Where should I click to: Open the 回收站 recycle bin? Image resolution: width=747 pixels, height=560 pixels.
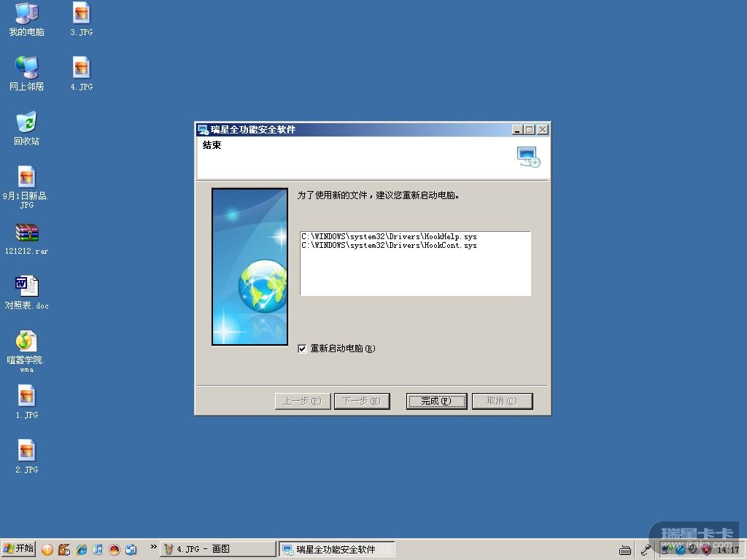(x=27, y=128)
